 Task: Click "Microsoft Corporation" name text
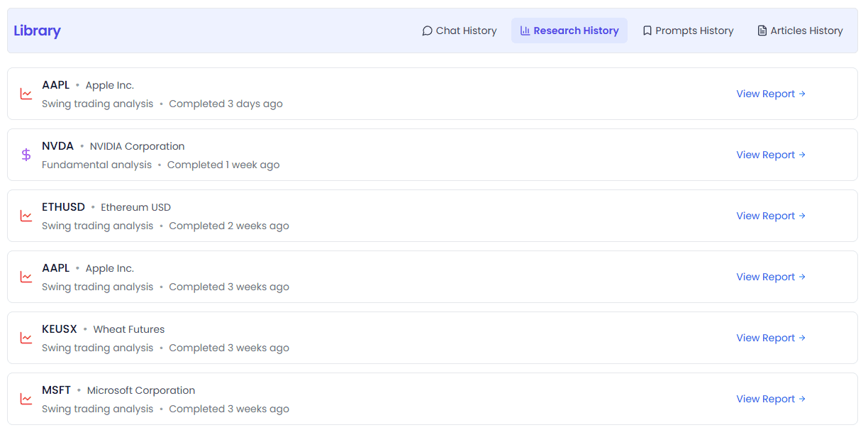(141, 390)
